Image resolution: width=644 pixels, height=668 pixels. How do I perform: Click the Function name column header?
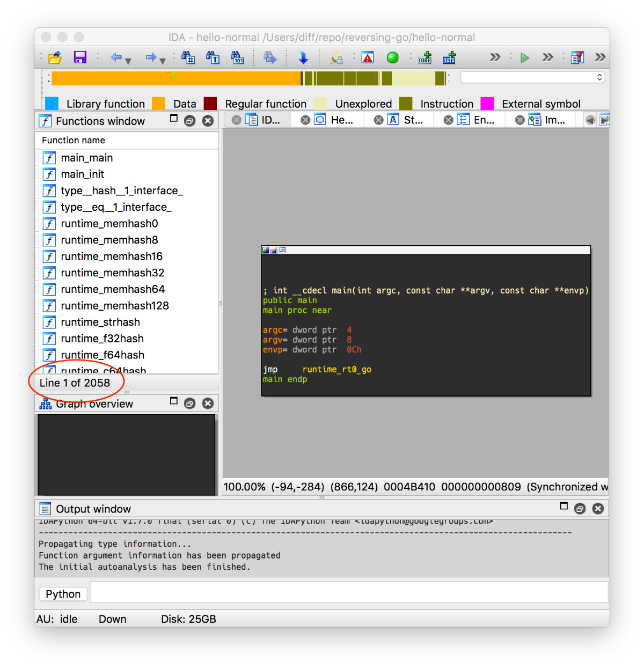tap(127, 140)
